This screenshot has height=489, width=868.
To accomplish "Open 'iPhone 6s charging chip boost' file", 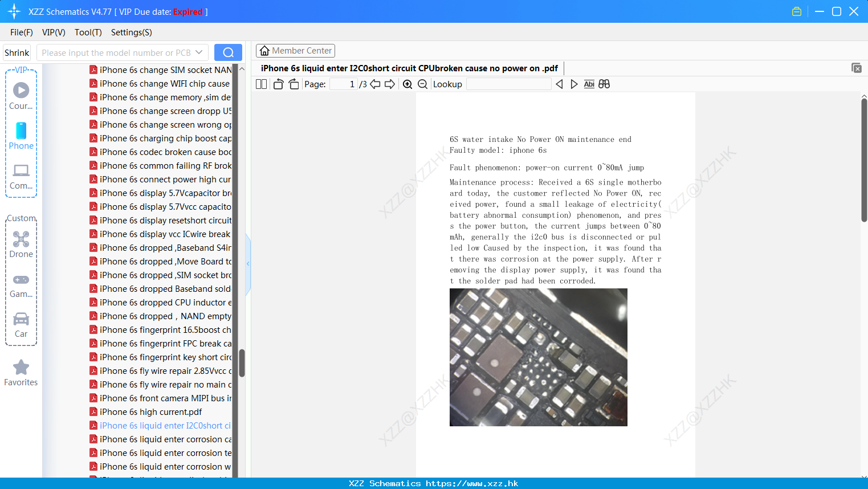I will pyautogui.click(x=161, y=138).
